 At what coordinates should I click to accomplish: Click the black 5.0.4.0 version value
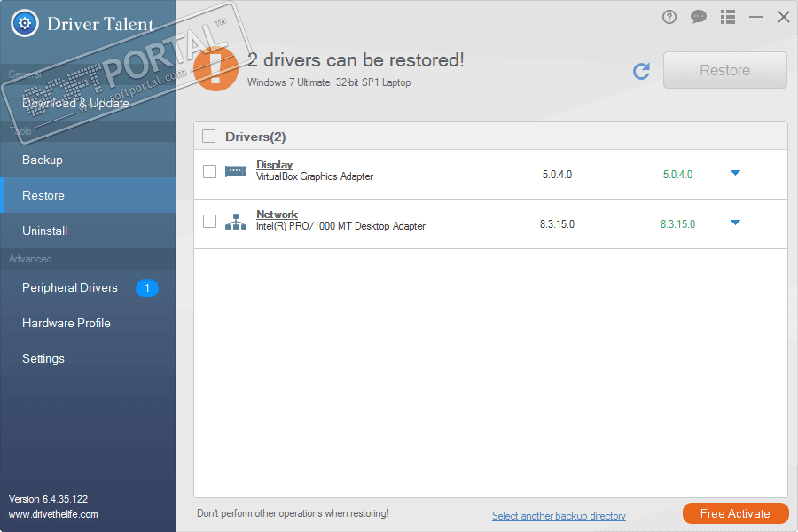point(557,175)
